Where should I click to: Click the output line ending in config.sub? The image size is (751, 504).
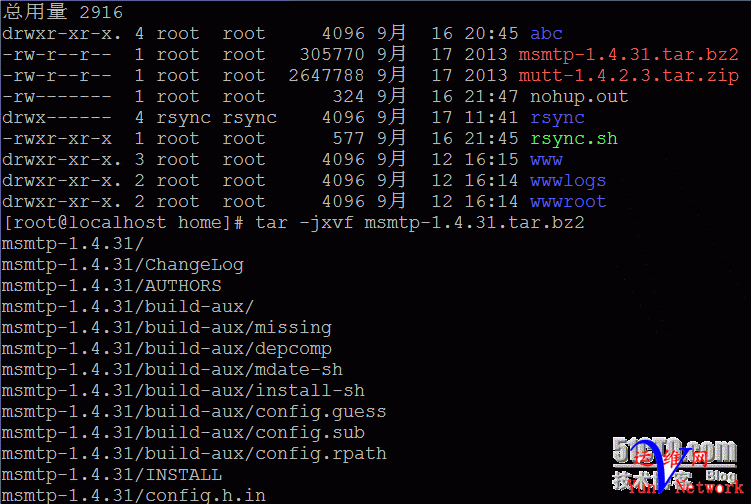[183, 433]
